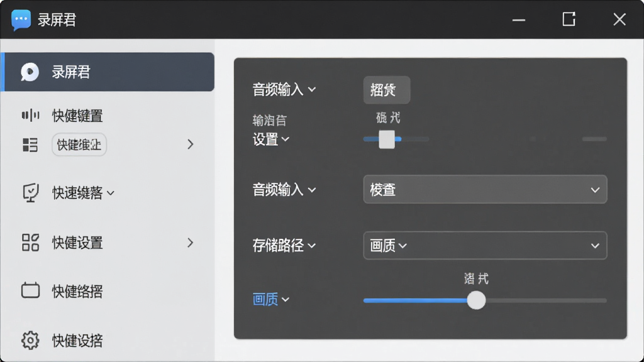Click the gear icon at sidebar bottom
Screen dimensions: 644x362
pos(30,340)
